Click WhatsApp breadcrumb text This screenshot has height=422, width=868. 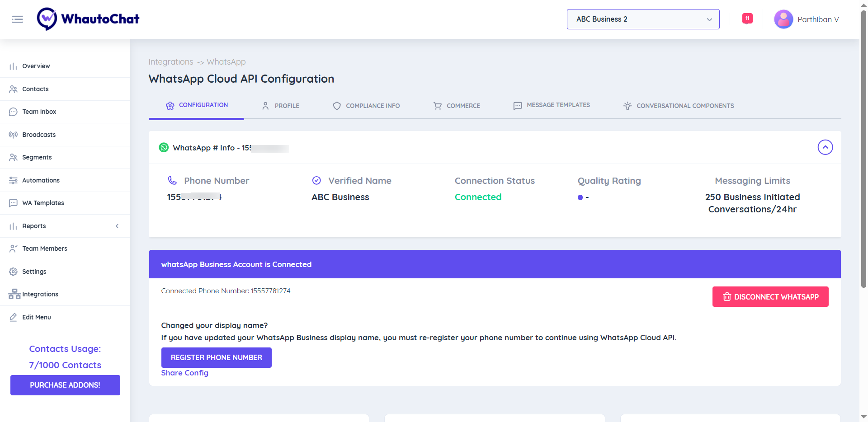(x=226, y=62)
